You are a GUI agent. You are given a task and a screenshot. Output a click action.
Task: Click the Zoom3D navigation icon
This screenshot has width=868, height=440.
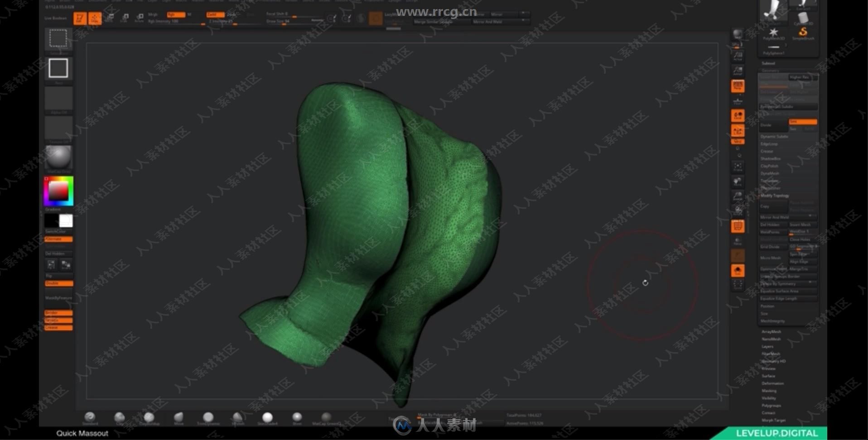[738, 196]
